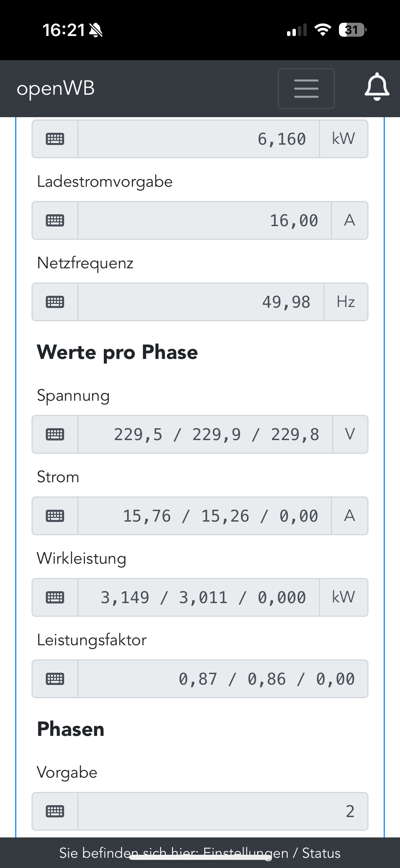Image resolution: width=400 pixels, height=868 pixels.
Task: Select the 6,160 kW power field
Action: pos(198,139)
